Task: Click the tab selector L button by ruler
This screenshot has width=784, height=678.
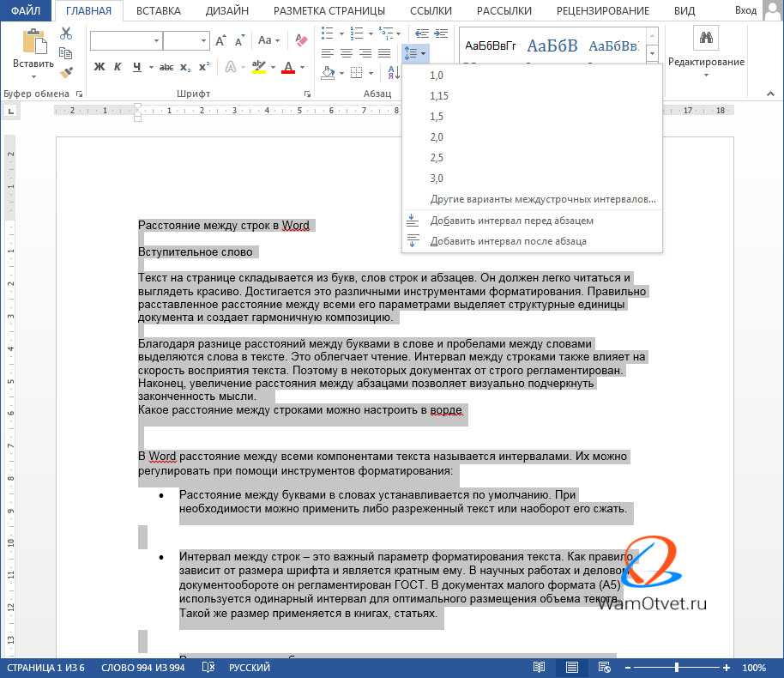Action: click(10, 111)
